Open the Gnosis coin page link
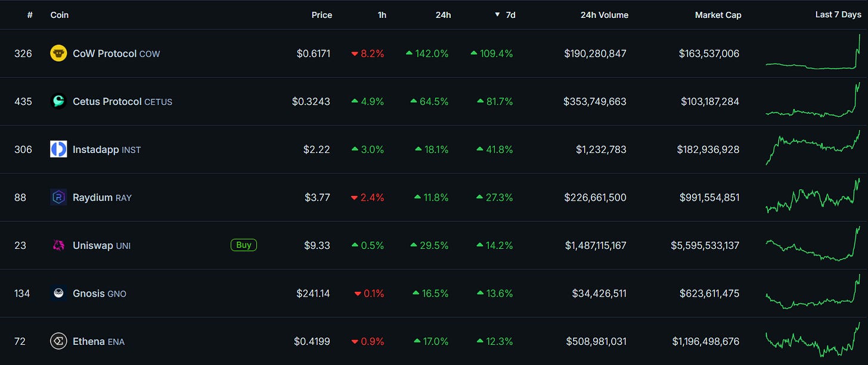The height and width of the screenshot is (365, 868). [x=100, y=293]
